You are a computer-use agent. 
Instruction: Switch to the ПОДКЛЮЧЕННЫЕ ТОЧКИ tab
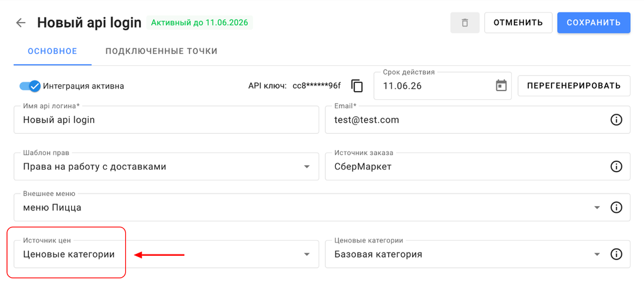click(162, 52)
